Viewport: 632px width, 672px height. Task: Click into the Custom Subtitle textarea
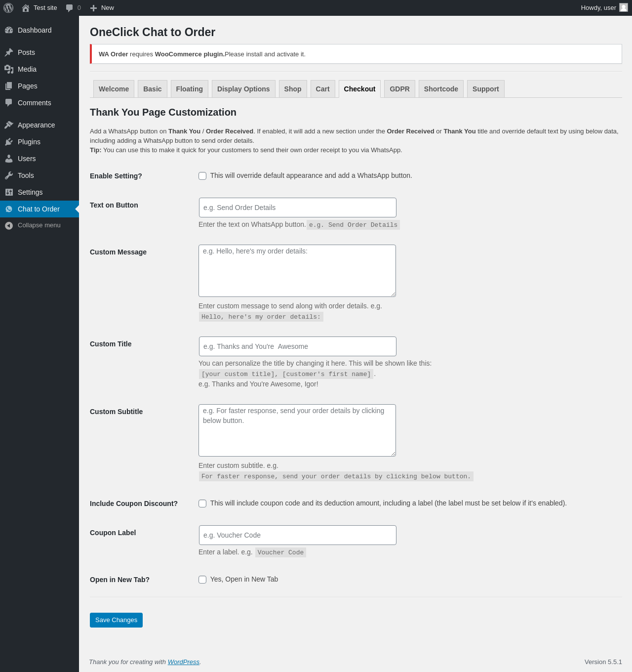(x=297, y=430)
